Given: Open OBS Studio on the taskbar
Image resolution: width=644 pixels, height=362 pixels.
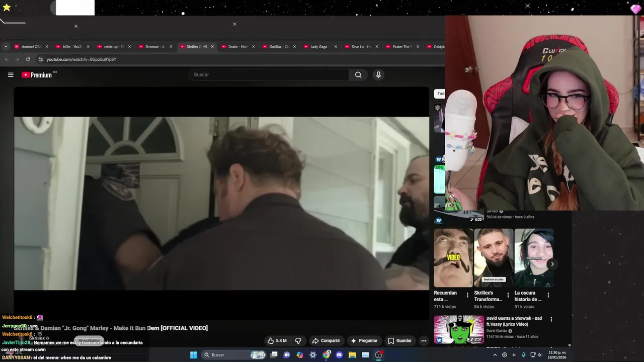Looking at the screenshot, I should (378, 355).
